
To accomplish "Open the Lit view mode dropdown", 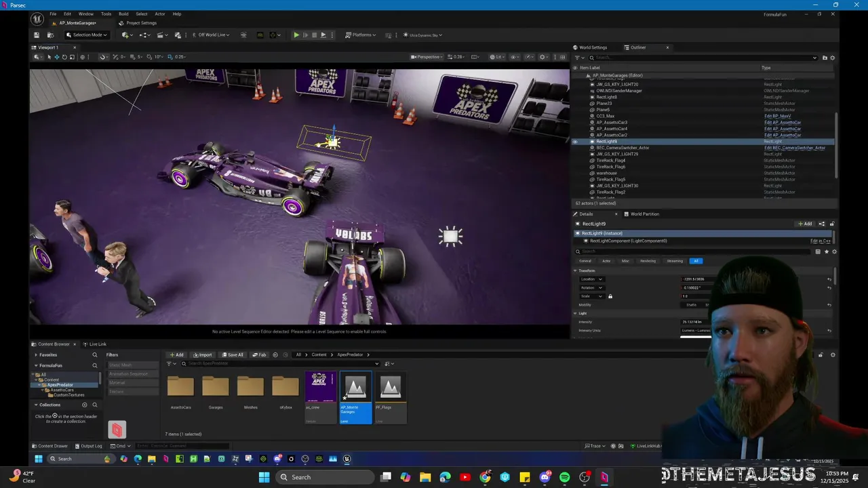I will click(x=497, y=57).
